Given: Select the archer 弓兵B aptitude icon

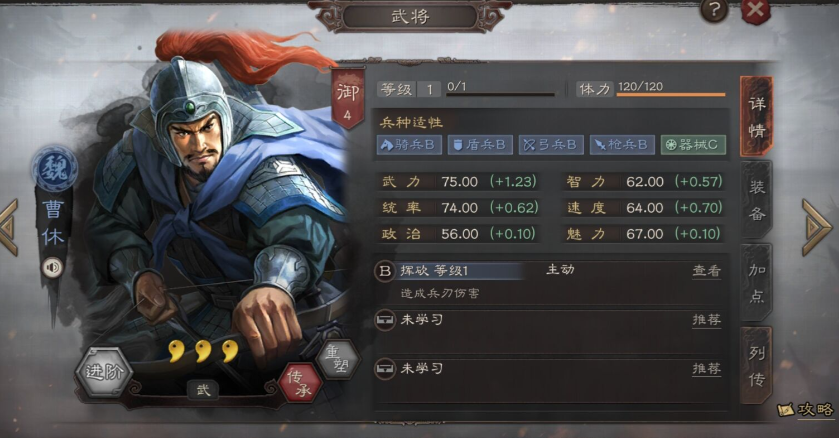Looking at the screenshot, I should 551,145.
